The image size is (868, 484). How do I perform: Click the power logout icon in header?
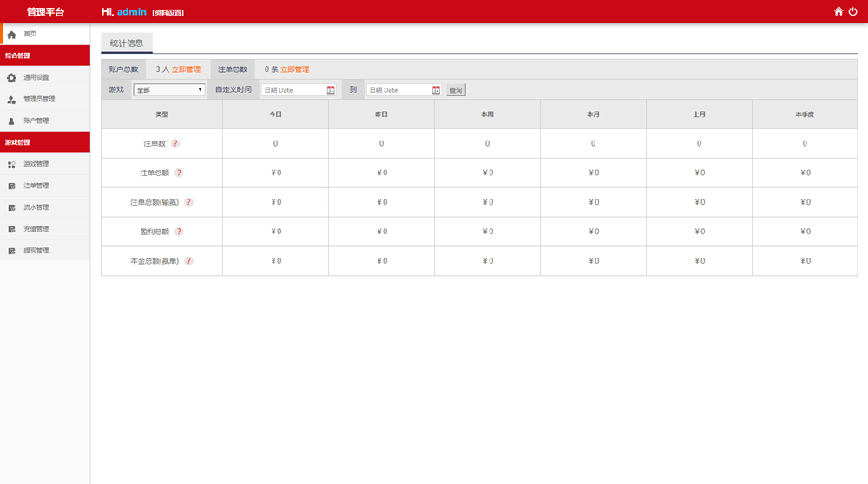pyautogui.click(x=852, y=11)
